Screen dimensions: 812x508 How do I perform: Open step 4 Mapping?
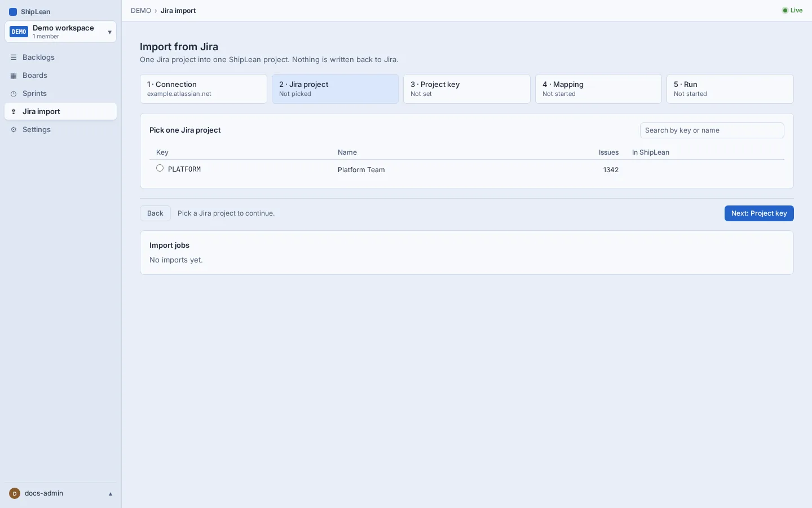[598, 89]
